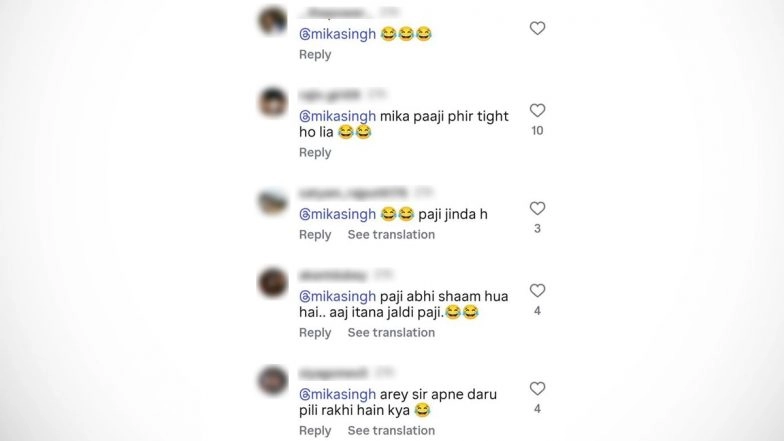Image resolution: width=784 pixels, height=441 pixels.
Task: See translation of 'aaj itana jaldi' comment
Action: (392, 332)
